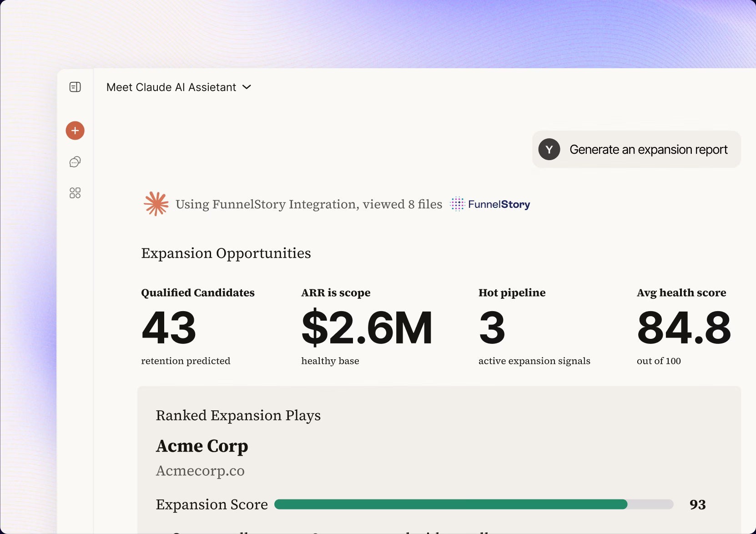Click the active expansion signals caption
This screenshot has width=756, height=534.
(x=534, y=361)
